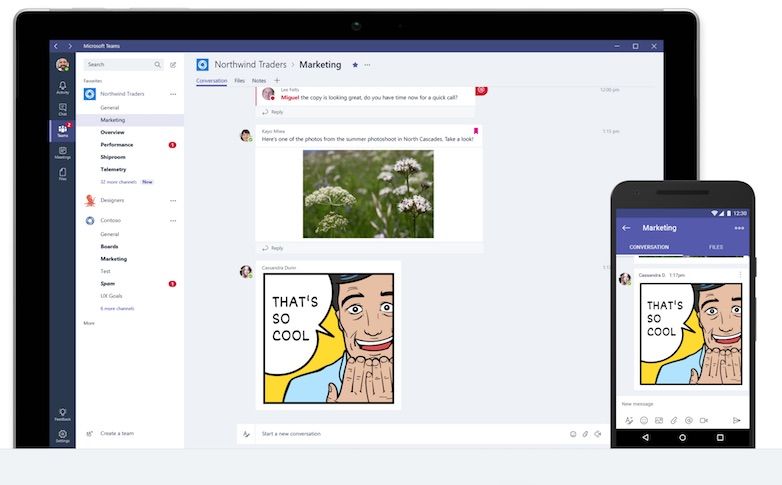
Task: Open the Spam channel
Action: pyautogui.click(x=108, y=284)
